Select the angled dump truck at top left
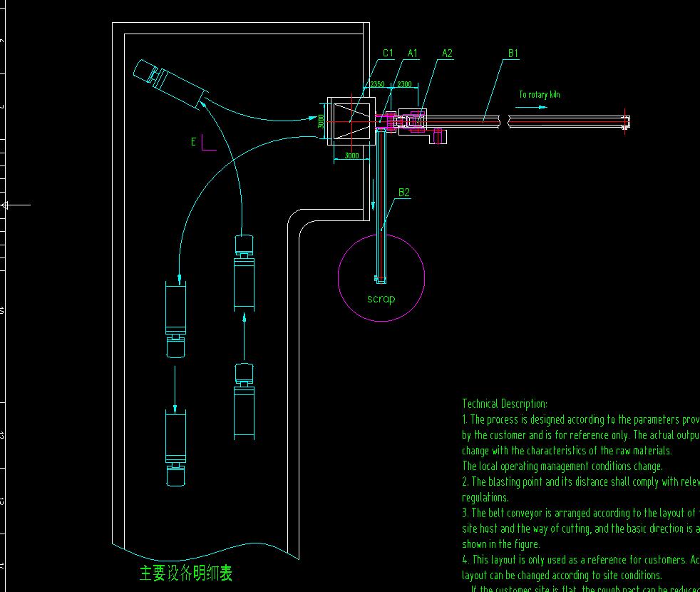This screenshot has width=700, height=592. click(171, 85)
